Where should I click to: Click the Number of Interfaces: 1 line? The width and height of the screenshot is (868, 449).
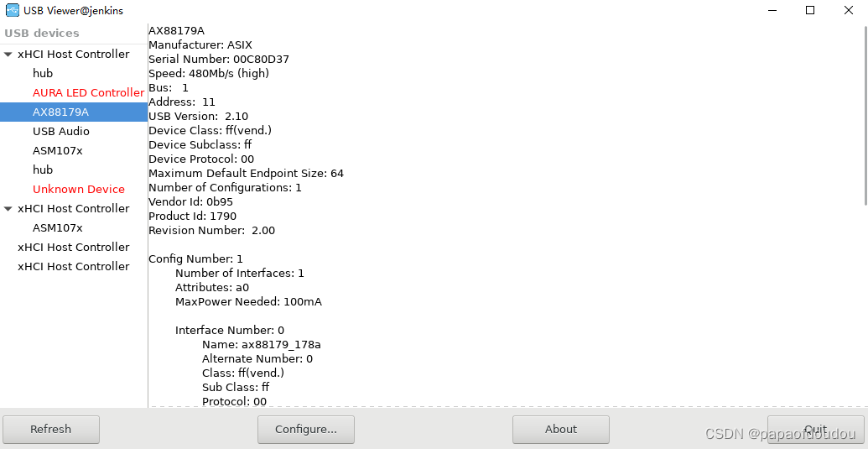(240, 273)
